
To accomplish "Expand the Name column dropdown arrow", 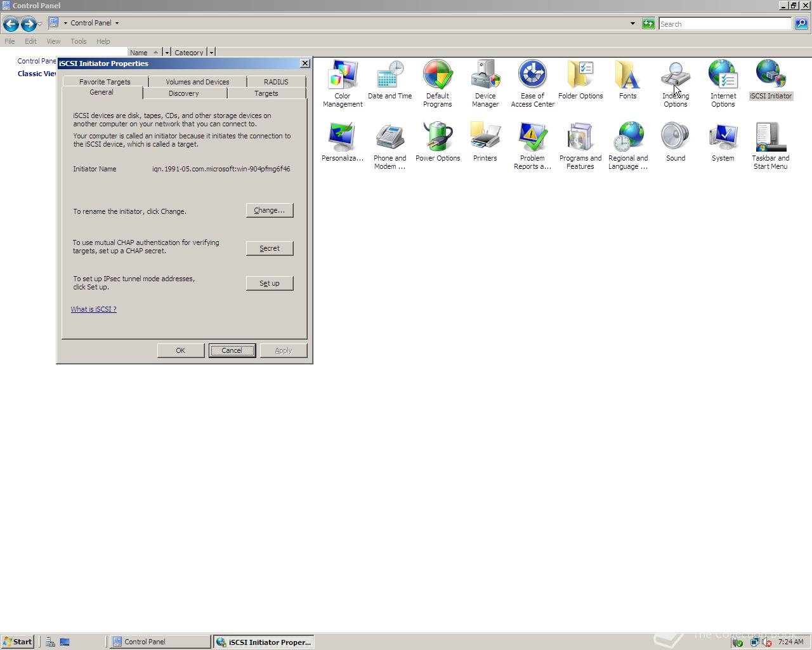I will (x=167, y=53).
